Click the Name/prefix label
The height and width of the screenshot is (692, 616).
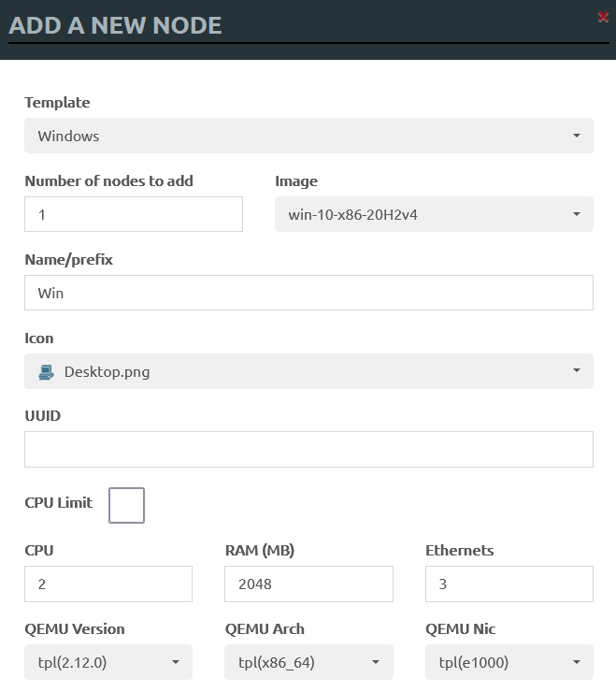click(x=69, y=260)
